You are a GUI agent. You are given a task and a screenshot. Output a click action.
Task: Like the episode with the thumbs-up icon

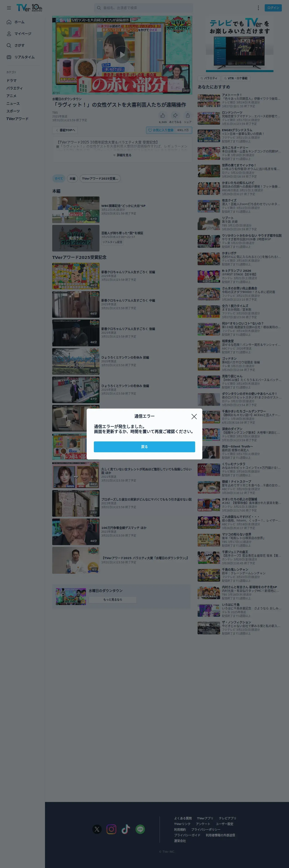pyautogui.click(x=163, y=116)
